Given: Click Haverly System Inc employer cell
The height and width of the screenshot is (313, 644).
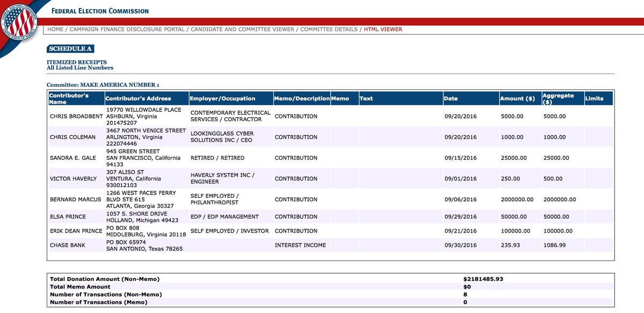Looking at the screenshot, I should (x=223, y=178).
